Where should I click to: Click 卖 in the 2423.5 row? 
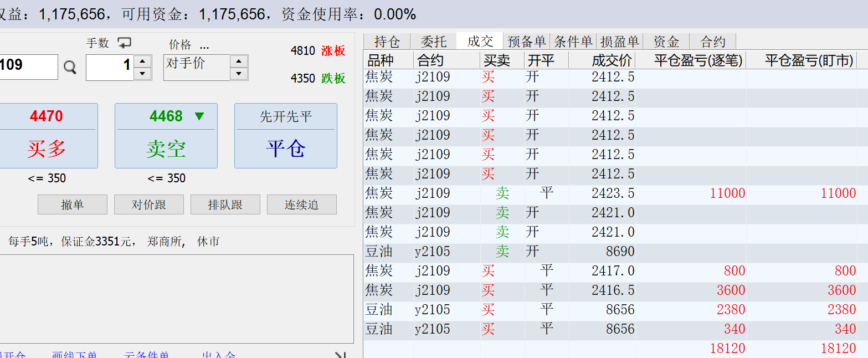pos(502,193)
